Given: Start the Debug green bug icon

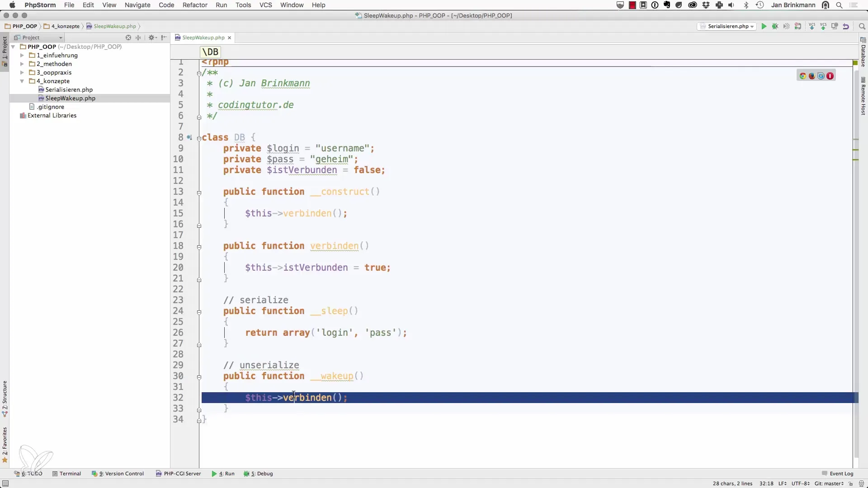Looking at the screenshot, I should tap(775, 26).
